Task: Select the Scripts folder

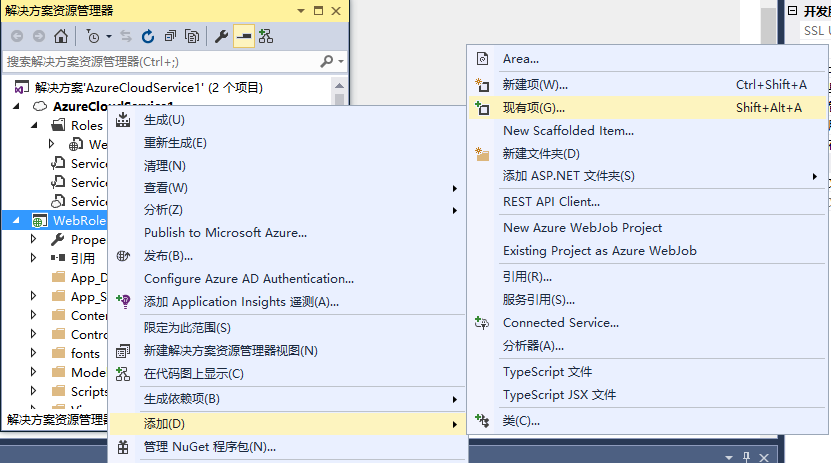Action: click(89, 391)
